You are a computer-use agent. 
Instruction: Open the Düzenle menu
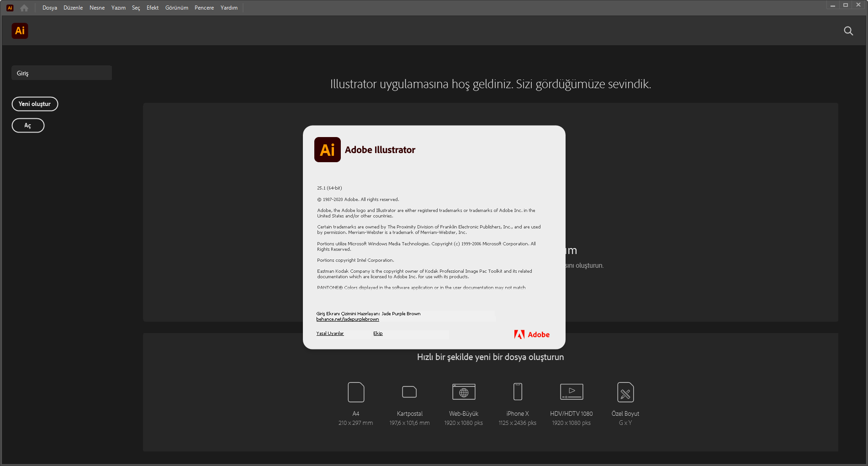pyautogui.click(x=73, y=8)
